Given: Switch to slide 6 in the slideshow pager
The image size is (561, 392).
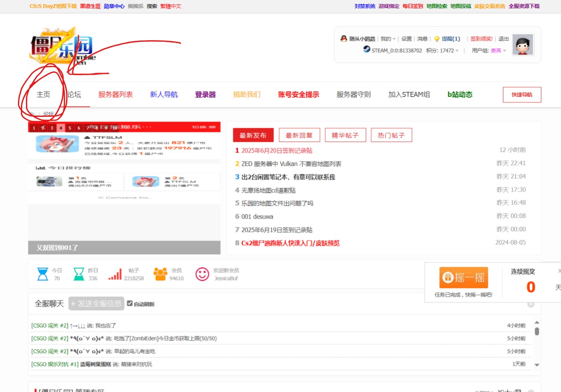Looking at the screenshot, I should [x=79, y=128].
